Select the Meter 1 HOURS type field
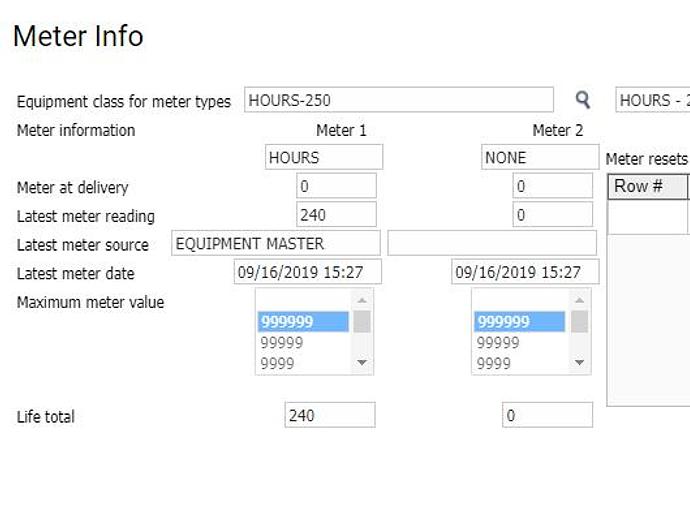The image size is (690, 525). pos(324,157)
